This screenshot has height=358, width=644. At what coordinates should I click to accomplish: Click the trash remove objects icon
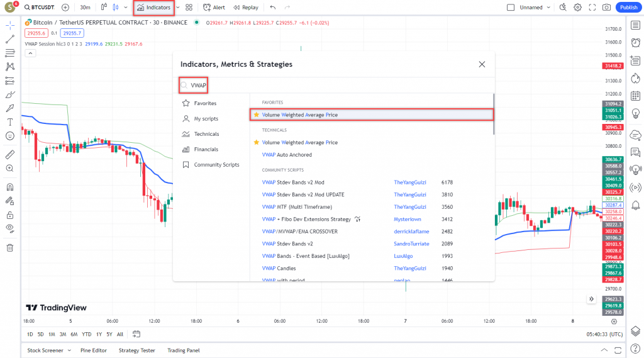(x=10, y=248)
